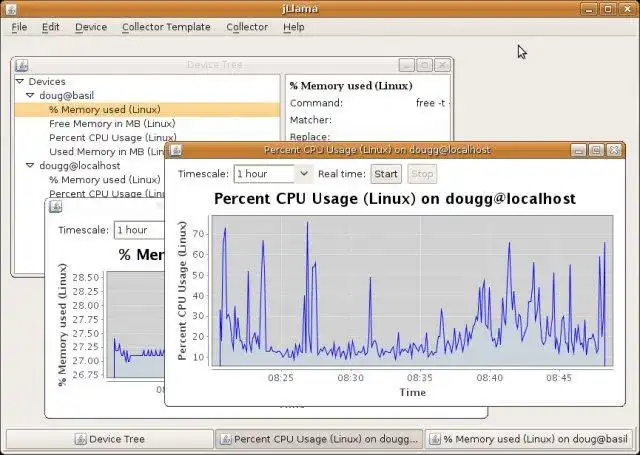Open the Edit menu
Screen dimensions: 640x455
tap(51, 27)
